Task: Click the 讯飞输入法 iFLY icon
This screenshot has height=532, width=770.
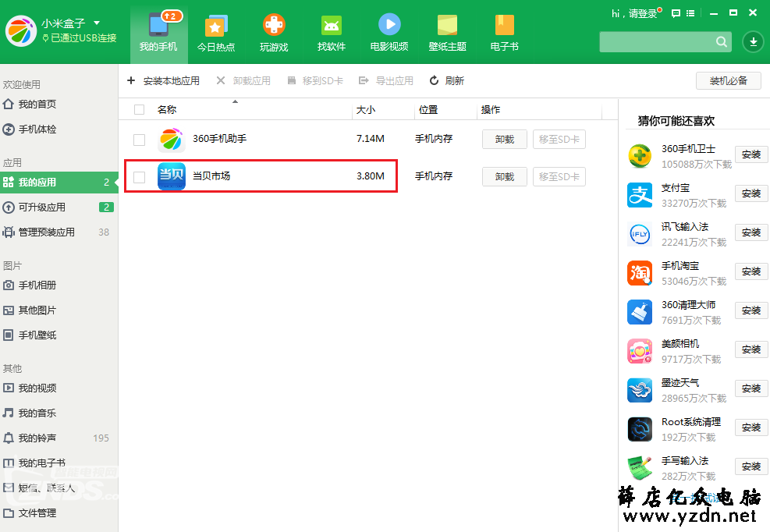Action: [x=640, y=234]
